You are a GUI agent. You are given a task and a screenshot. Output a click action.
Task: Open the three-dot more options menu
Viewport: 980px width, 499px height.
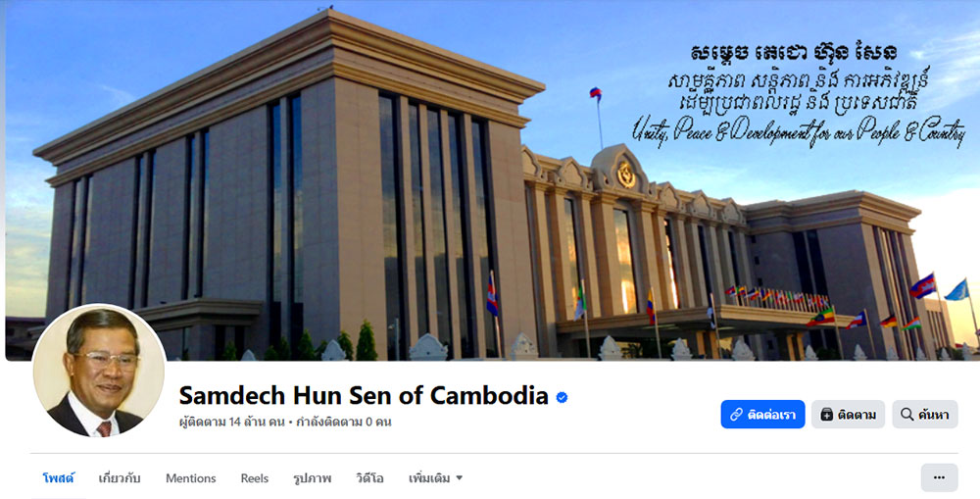click(x=939, y=477)
